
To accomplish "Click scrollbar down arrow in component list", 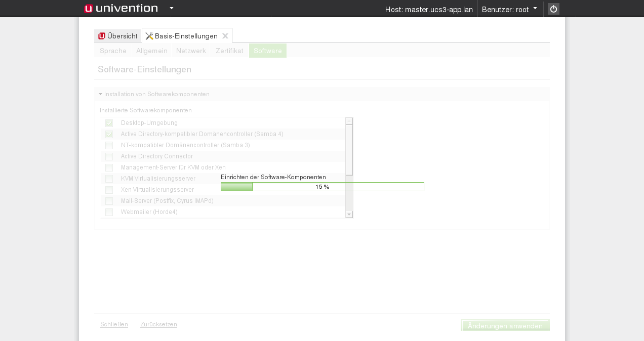I will click(x=349, y=215).
